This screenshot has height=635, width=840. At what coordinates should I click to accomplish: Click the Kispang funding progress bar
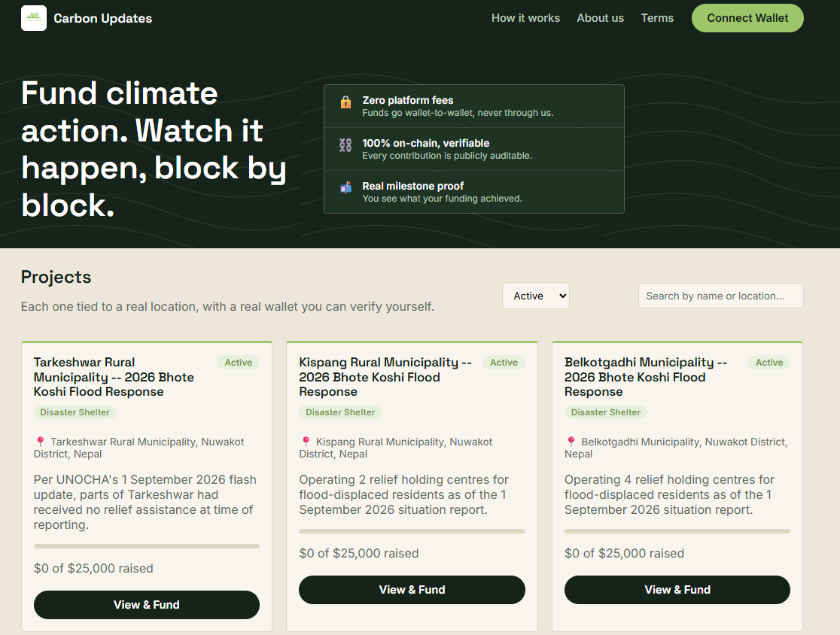[x=412, y=531]
